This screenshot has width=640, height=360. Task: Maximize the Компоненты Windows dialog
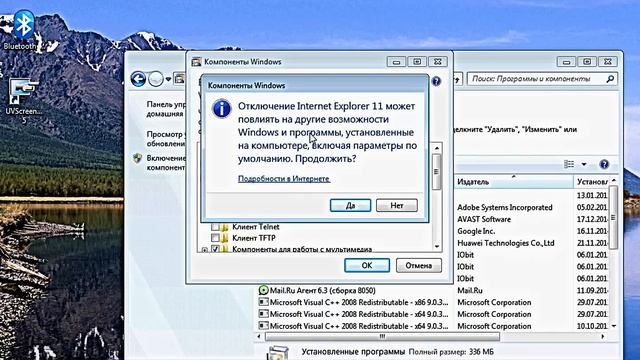pyautogui.click(x=417, y=62)
